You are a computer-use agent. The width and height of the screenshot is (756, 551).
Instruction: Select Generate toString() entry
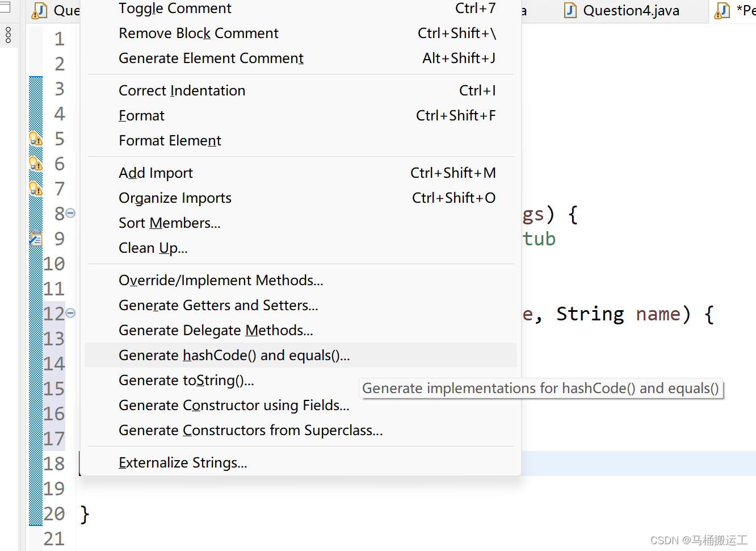(300, 381)
